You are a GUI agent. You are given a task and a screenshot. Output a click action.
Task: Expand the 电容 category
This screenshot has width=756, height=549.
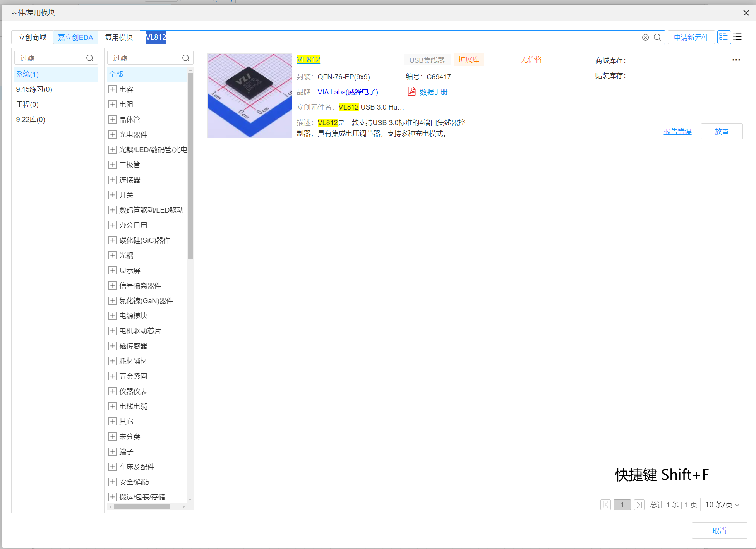(112, 89)
